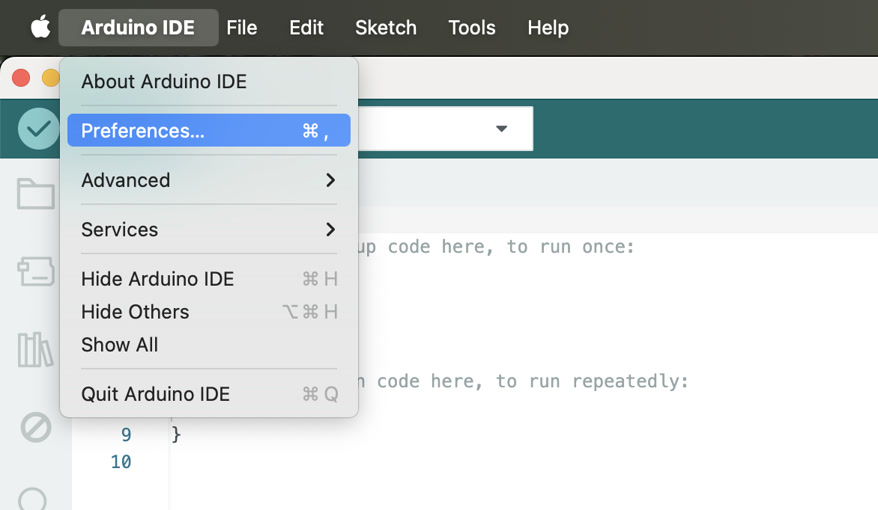The height and width of the screenshot is (510, 878).
Task: Open the File menu
Action: [241, 27]
